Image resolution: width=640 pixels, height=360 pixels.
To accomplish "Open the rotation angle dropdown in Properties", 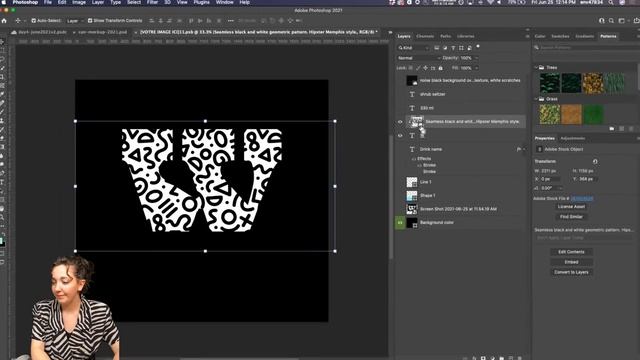I will coord(560,188).
